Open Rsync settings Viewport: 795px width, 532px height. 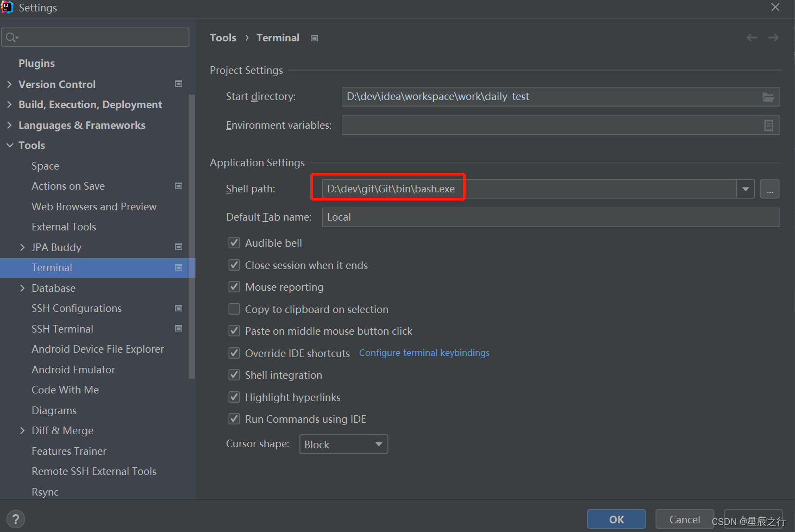pos(45,492)
